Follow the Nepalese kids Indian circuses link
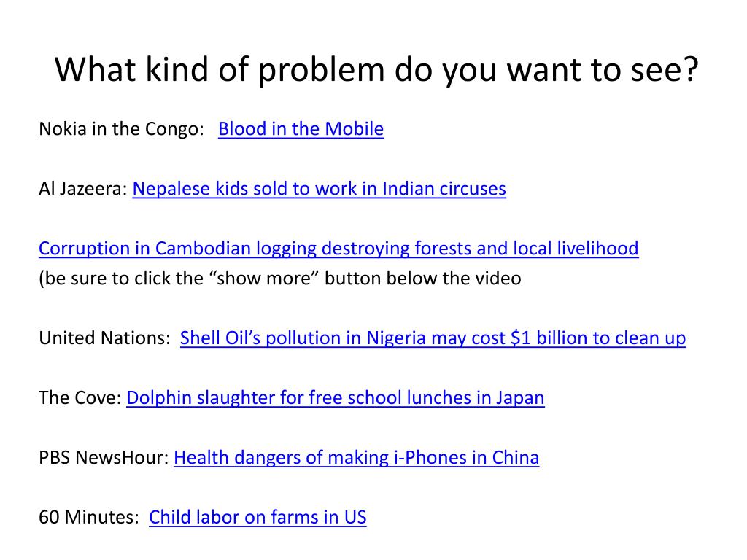 320,189
